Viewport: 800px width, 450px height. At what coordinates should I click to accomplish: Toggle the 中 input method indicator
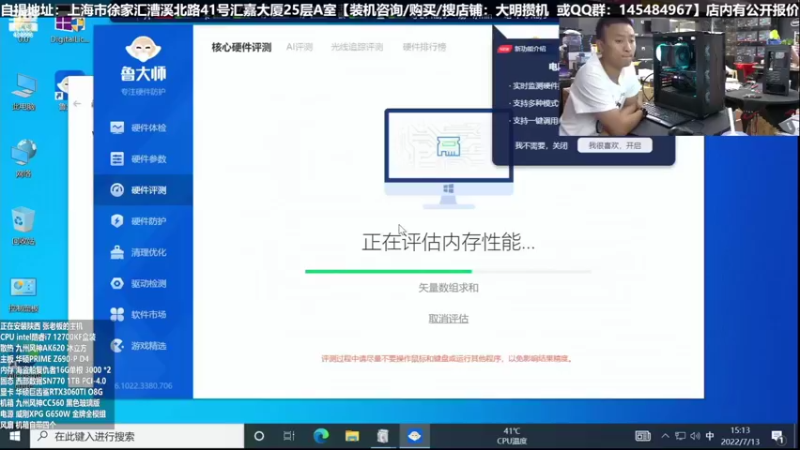(710, 436)
